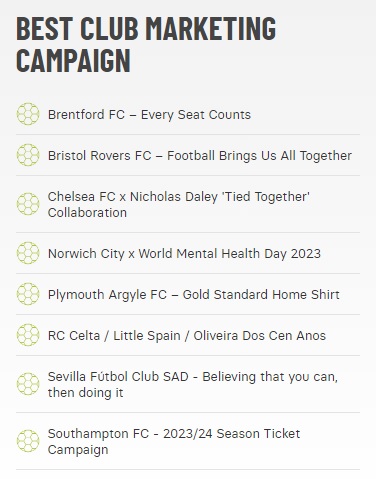This screenshot has width=378, height=479.
Task: Select Chelsea FC x Nicholas Daley Collaboration text
Action: [179, 205]
